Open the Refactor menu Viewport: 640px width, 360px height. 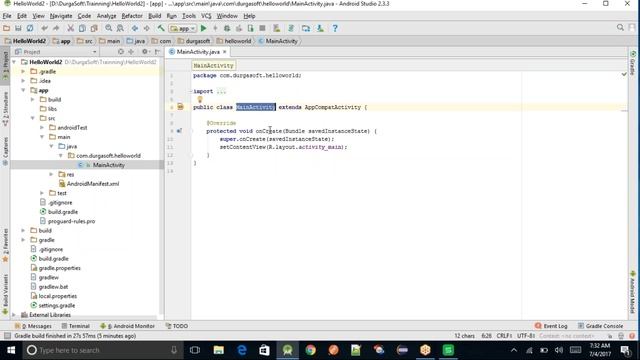coord(132,16)
